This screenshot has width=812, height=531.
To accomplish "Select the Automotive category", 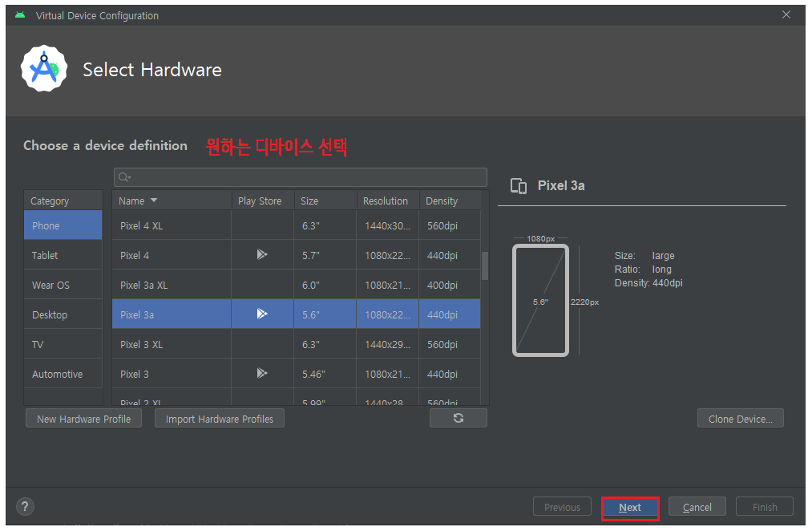I will coord(63,374).
